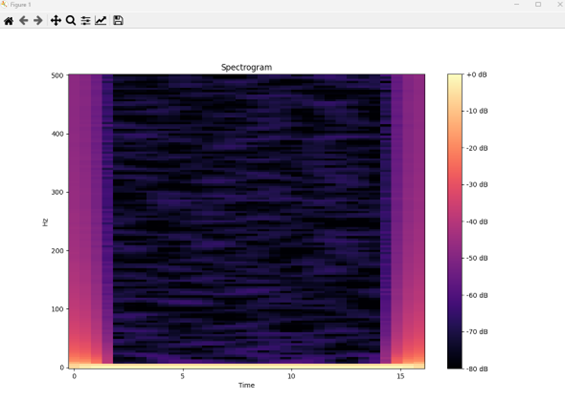
Task: Go forward to next view arrow
Action: 38,21
